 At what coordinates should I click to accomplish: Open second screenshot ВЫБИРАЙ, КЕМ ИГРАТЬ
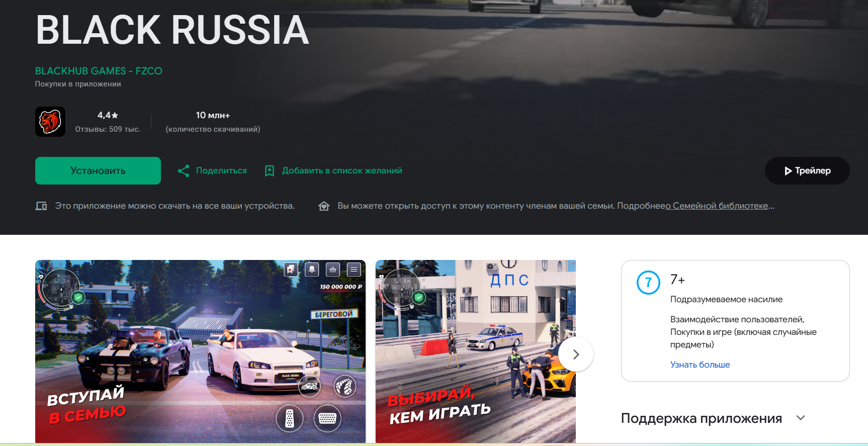click(475, 351)
